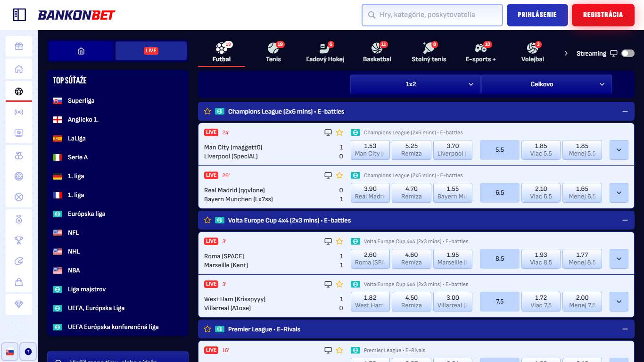Select the E-sports category icon
This screenshot has height=362, width=644.
point(480,49)
